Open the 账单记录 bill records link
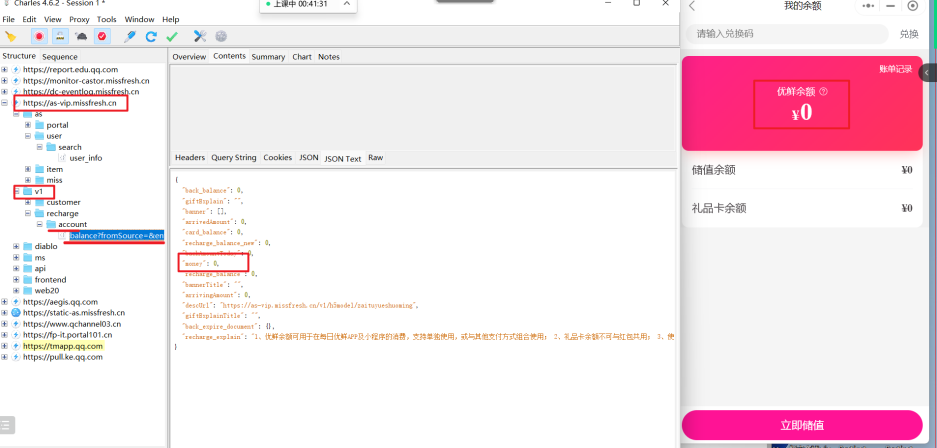 895,69
